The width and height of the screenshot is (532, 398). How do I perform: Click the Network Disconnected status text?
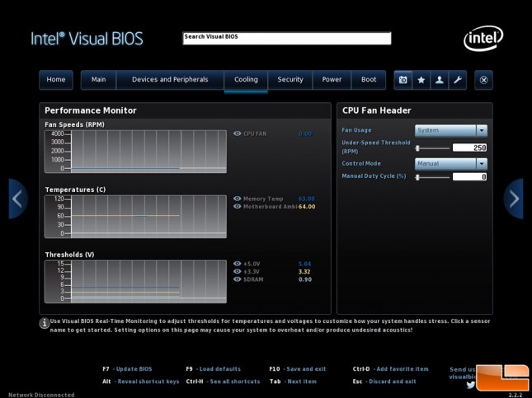pos(41,395)
